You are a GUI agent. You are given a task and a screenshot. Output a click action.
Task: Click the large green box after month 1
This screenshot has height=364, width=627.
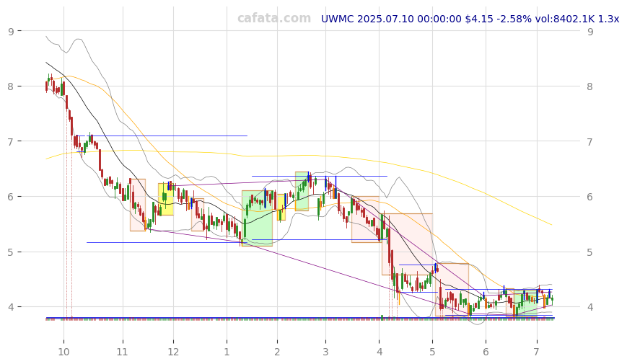257,218
